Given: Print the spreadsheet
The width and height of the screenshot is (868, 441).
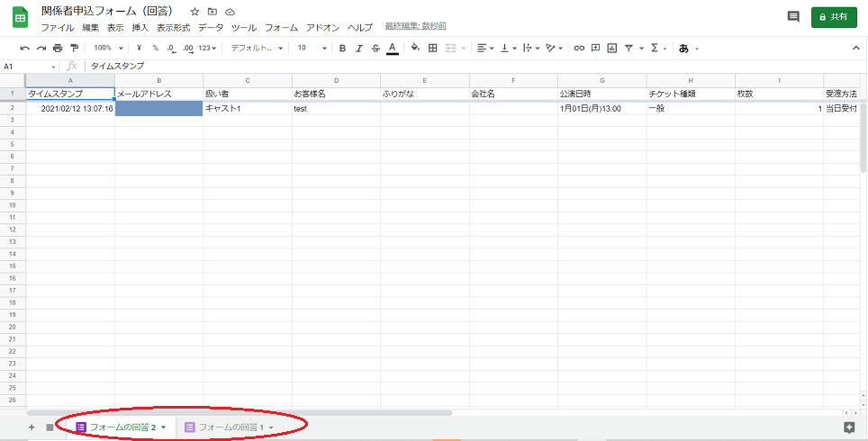Looking at the screenshot, I should pos(58,48).
